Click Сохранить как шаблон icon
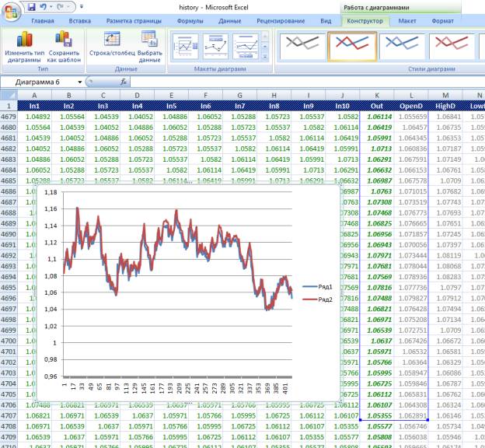The height and width of the screenshot is (448, 485). pos(64,47)
